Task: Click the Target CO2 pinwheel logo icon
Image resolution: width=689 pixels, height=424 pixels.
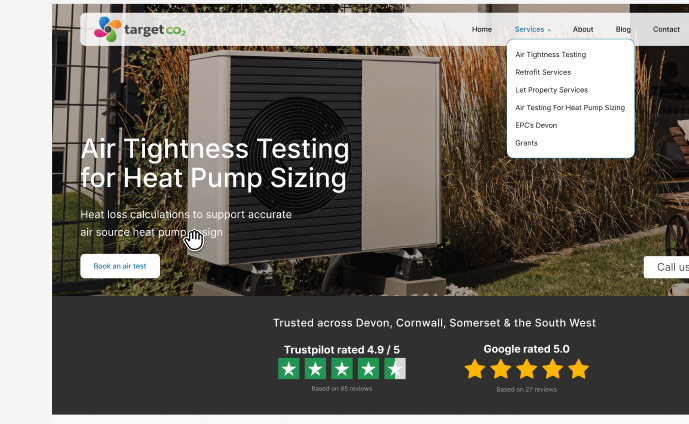Action: coord(108,29)
